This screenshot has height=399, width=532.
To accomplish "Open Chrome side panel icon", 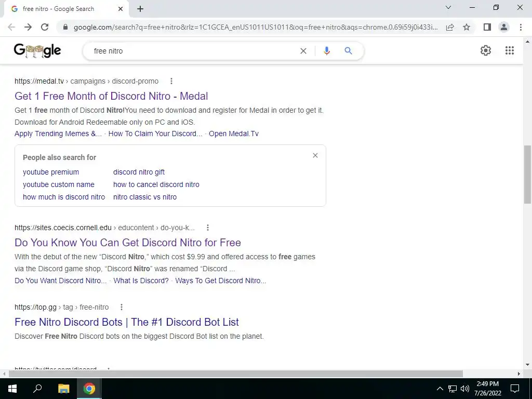I will tap(487, 27).
